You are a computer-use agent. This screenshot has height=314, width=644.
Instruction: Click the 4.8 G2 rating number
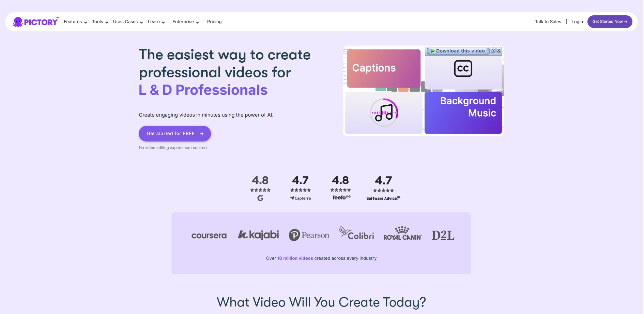pos(260,180)
